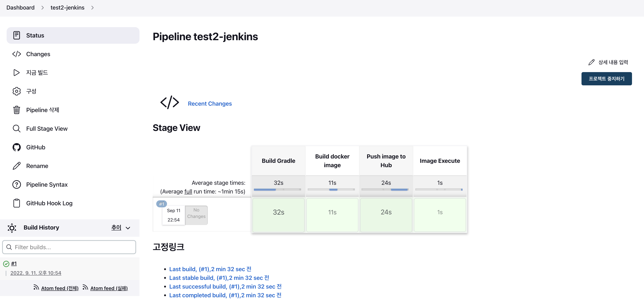Open Last build (#1) permalink
This screenshot has width=644, height=307.
click(210, 269)
